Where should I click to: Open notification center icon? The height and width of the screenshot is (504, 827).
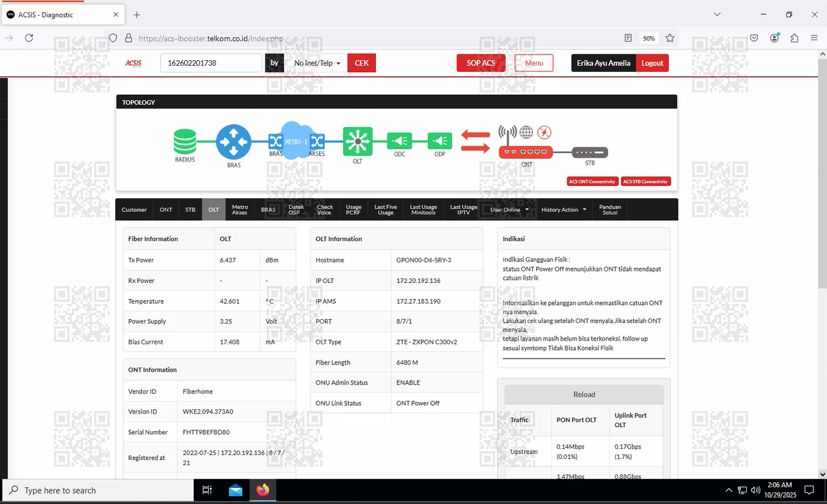tap(808, 490)
